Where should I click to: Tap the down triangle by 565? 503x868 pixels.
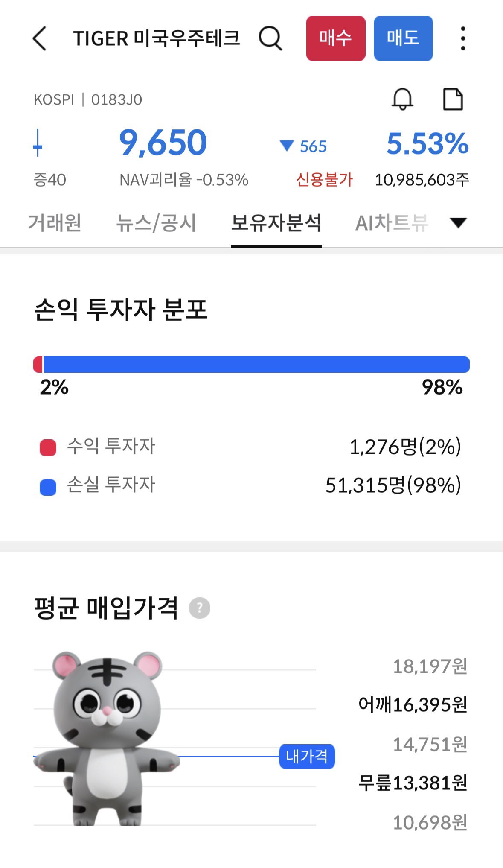(286, 146)
